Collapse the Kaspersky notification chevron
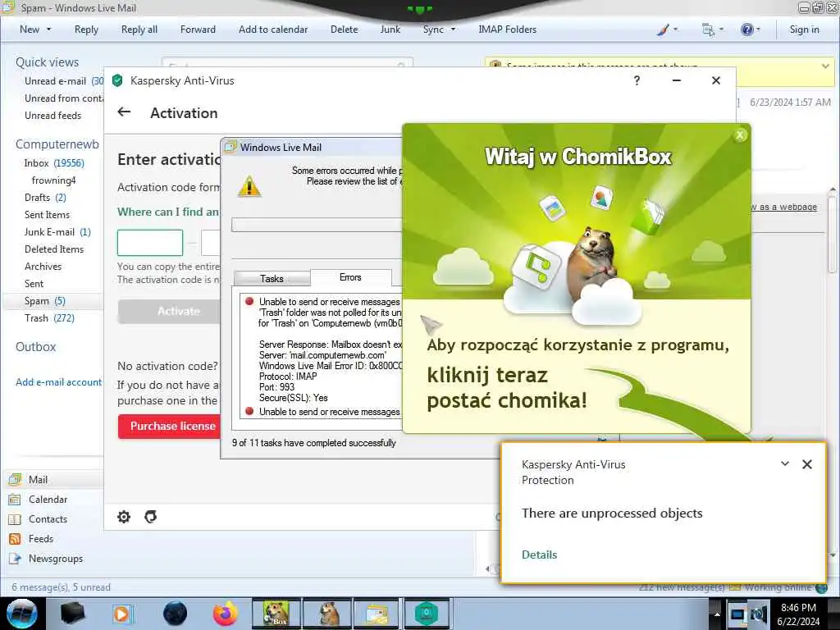 click(785, 464)
